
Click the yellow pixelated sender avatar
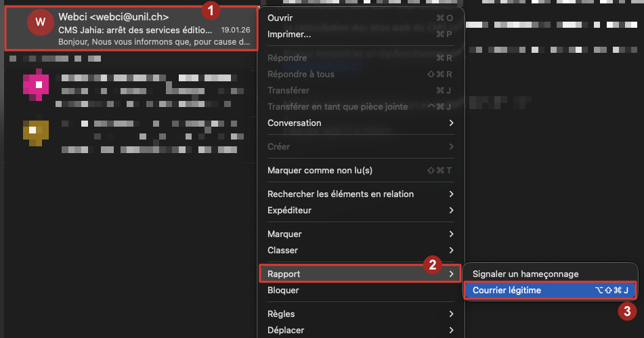pos(37,131)
